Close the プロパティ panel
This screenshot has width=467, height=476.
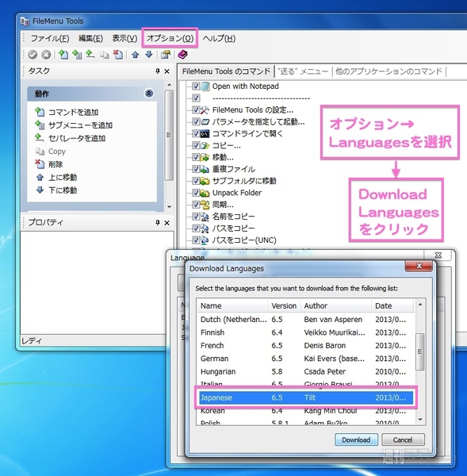167,223
